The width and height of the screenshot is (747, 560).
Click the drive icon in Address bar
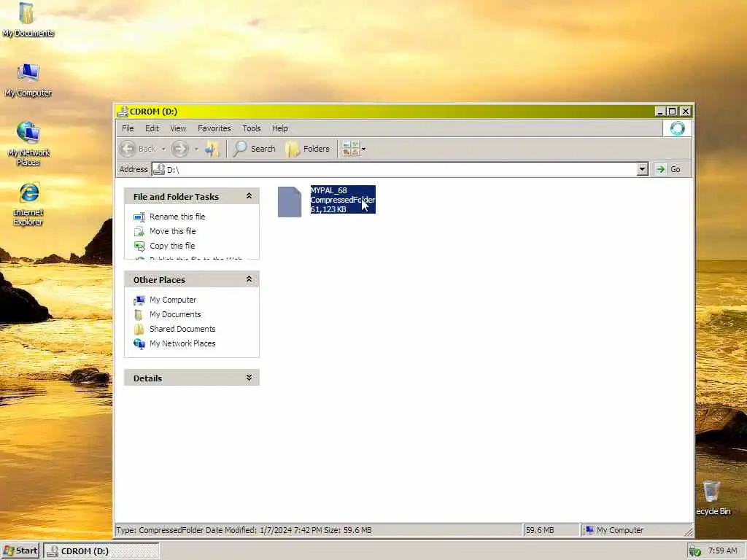click(159, 169)
